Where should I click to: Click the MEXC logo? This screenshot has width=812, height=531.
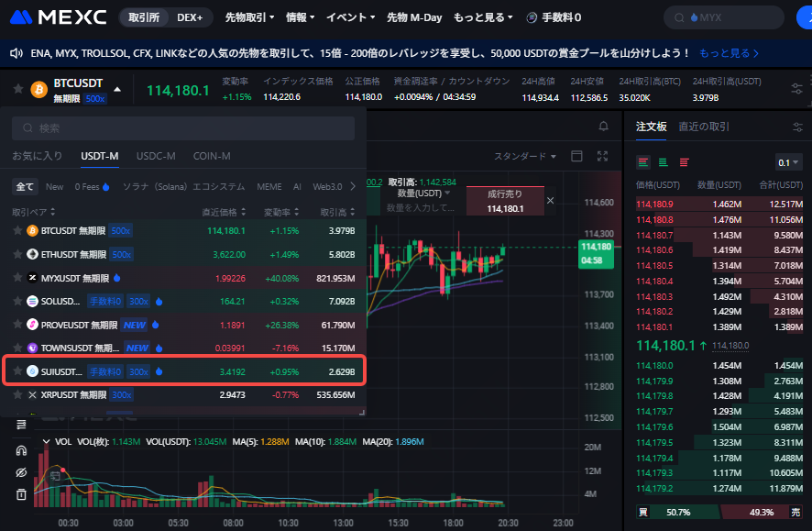pos(59,17)
